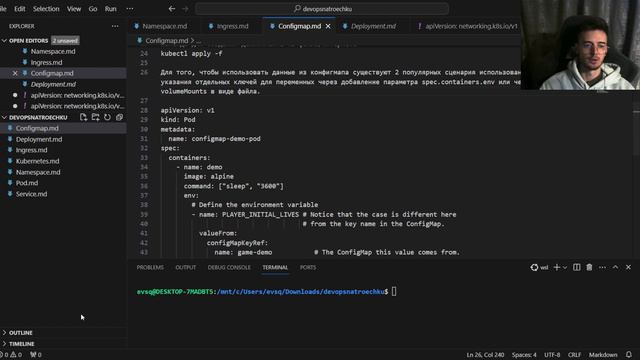Image resolution: width=640 pixels, height=360 pixels.
Task: Open terminal panel more actions
Action: point(602,267)
